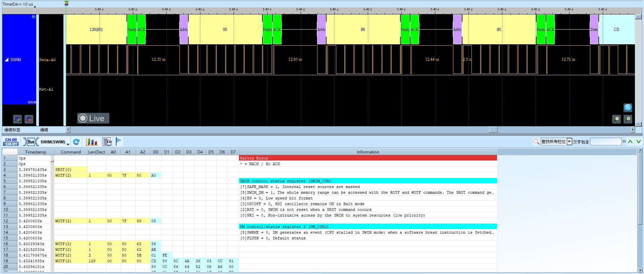The height and width of the screenshot is (274, 644).
Task: Click the DM control/status register 2 row
Action: tap(368, 227)
